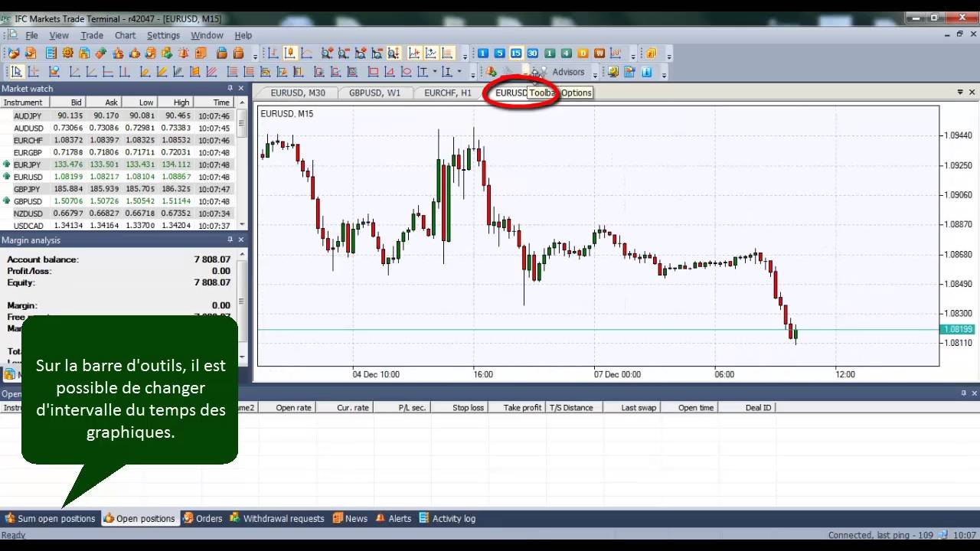980x551 pixels.
Task: Open the Settings menu
Action: (x=163, y=35)
